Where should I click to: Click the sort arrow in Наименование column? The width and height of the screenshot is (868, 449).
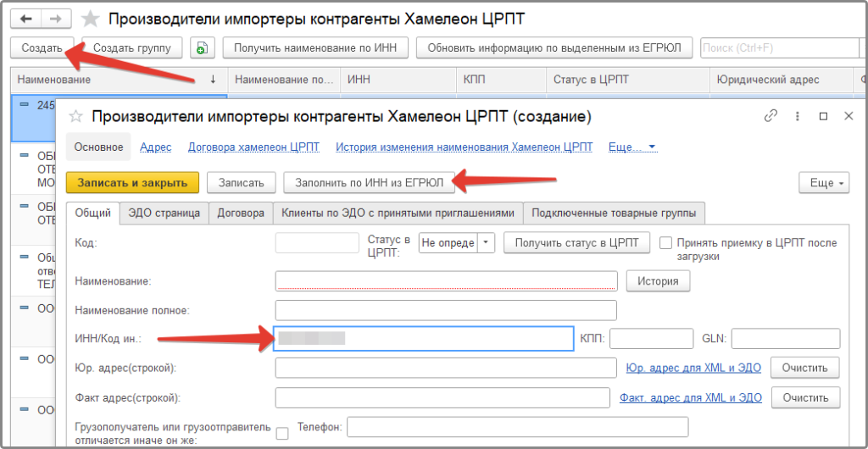pos(213,80)
